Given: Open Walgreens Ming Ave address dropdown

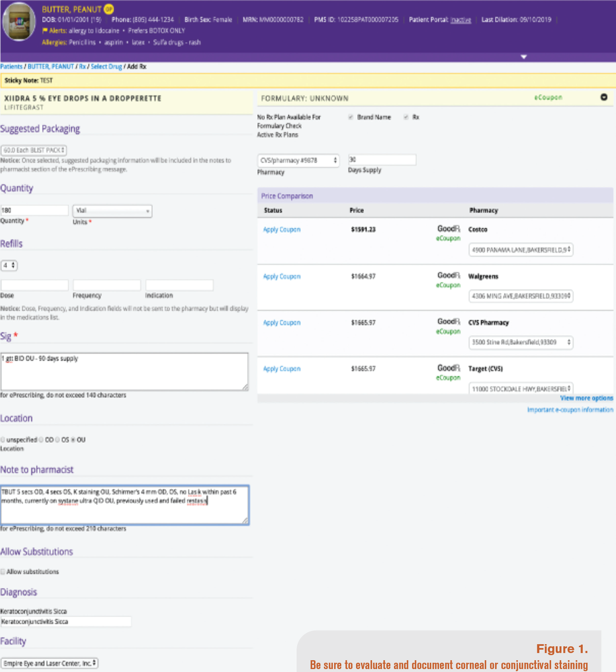Looking at the screenshot, I should (521, 296).
